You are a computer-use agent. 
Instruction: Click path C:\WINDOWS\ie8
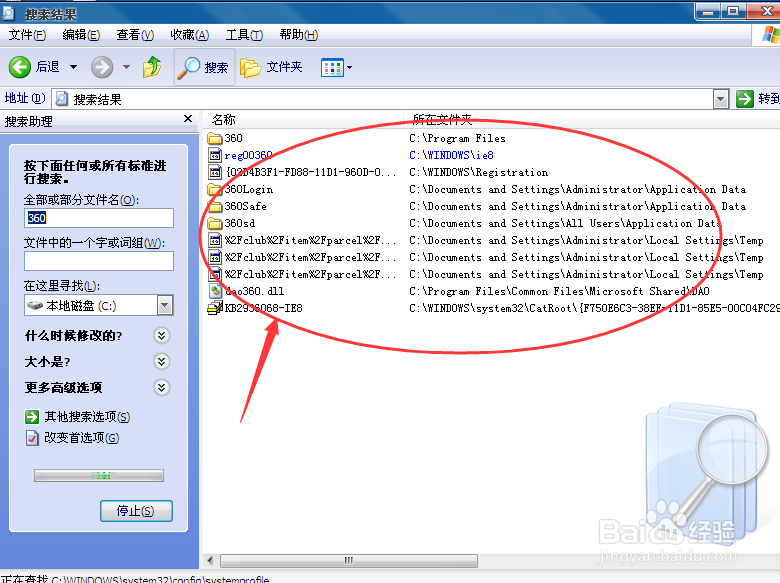[x=451, y=155]
